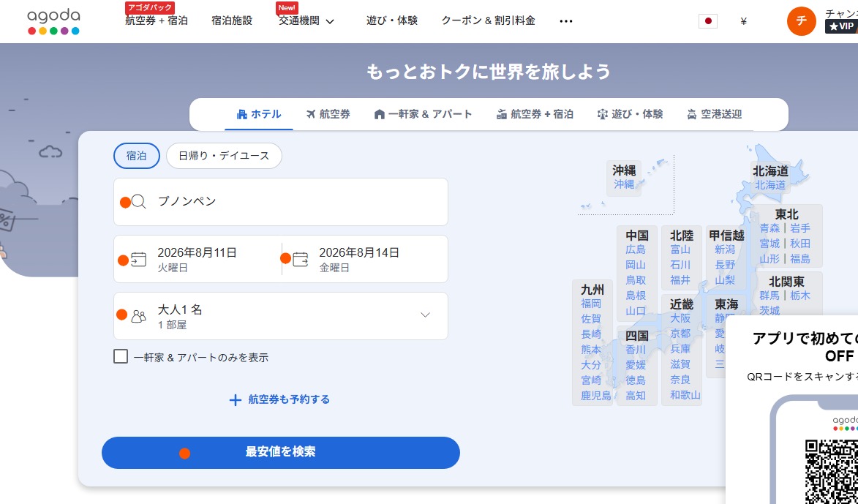Screen dimensions: 858x504
Task: Choose 大阪 in the 近畿 region
Action: [x=681, y=318]
